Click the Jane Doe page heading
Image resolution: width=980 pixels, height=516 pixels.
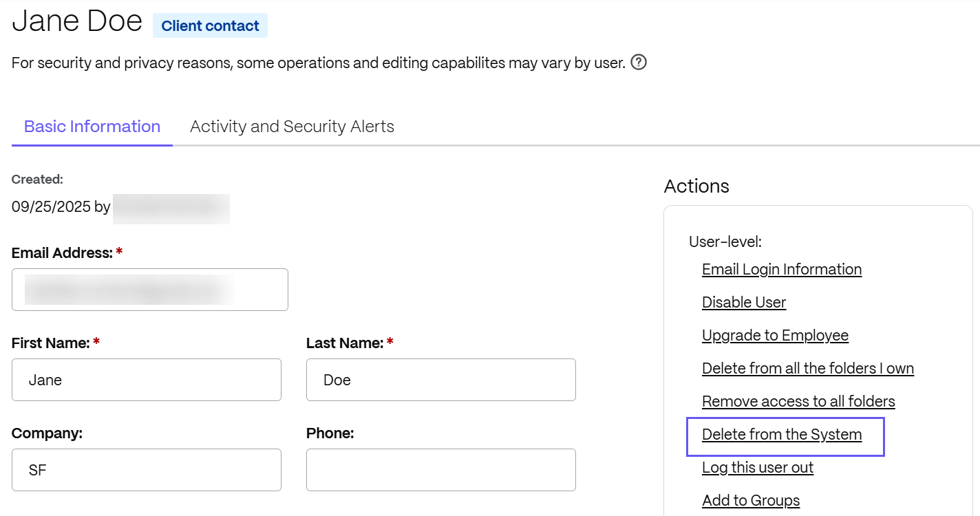point(77,22)
